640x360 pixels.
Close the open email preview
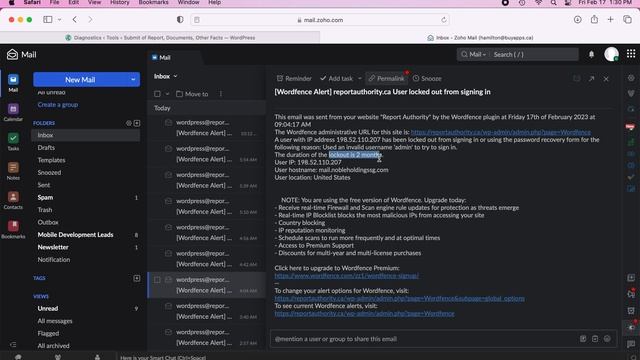click(x=606, y=78)
